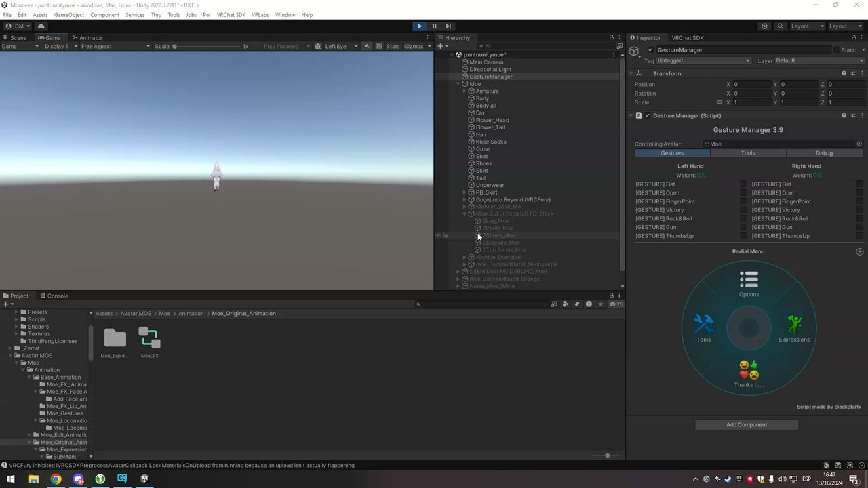The height and width of the screenshot is (488, 868).
Task: Click the Windows Start button
Action: [x=10, y=479]
